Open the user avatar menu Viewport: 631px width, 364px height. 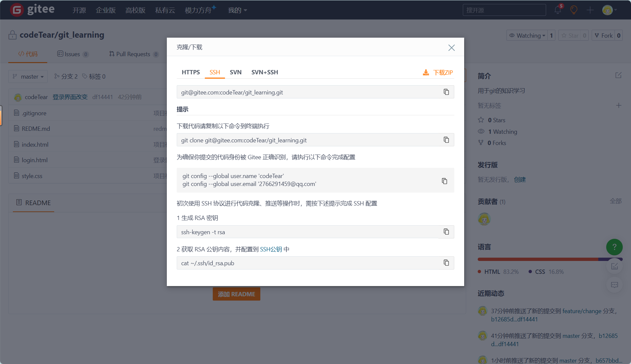609,10
